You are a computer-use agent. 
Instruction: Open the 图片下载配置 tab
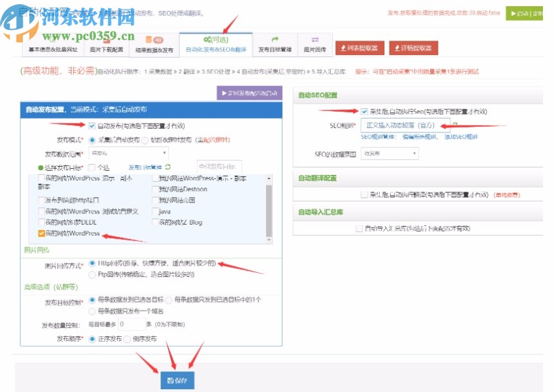[106, 45]
